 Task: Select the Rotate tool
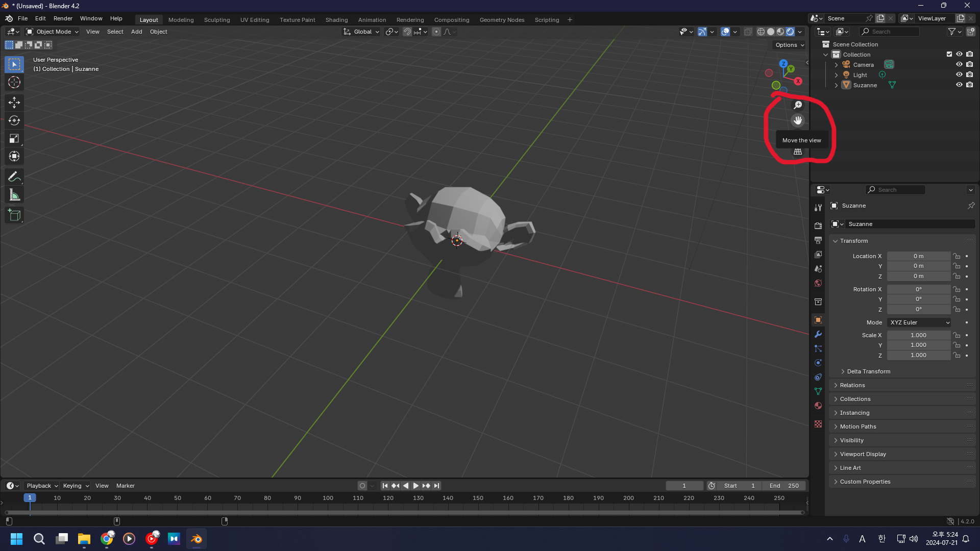(14, 120)
